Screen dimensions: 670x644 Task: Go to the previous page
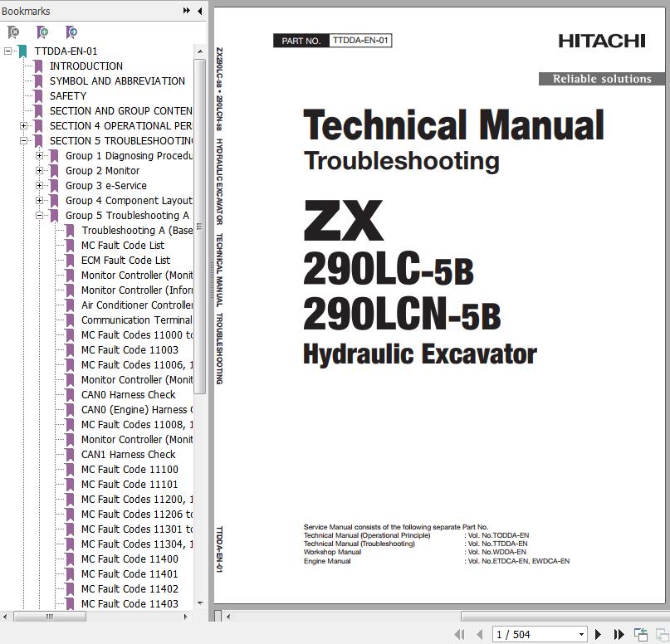coord(479,634)
